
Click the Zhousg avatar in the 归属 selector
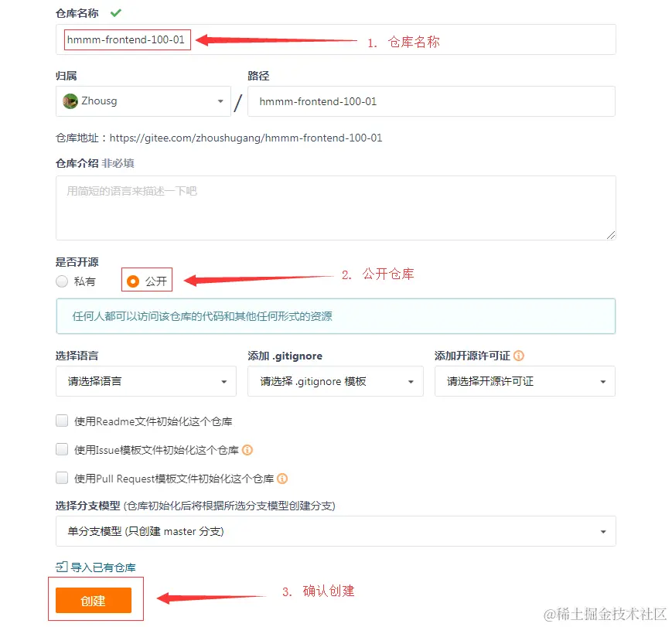[x=70, y=101]
